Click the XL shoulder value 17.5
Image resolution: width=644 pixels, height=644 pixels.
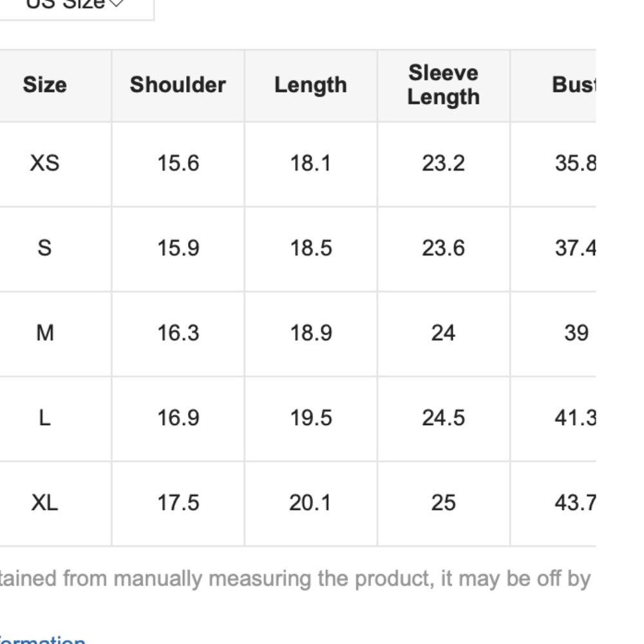click(178, 502)
